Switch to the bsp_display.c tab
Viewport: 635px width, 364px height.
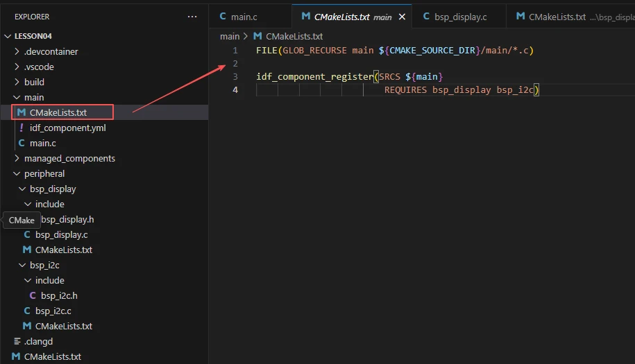(x=460, y=17)
